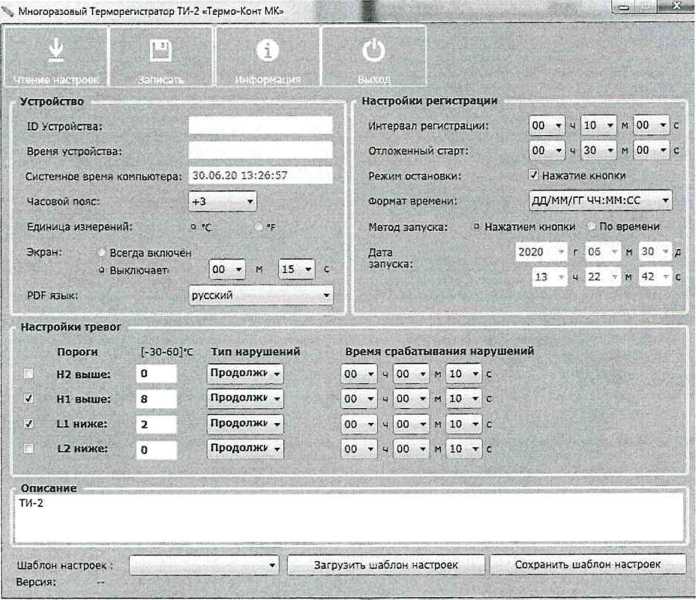Toggle the Нажатие кнопки stop mode checkbox
The height and width of the screenshot is (600, 696).
[x=534, y=174]
